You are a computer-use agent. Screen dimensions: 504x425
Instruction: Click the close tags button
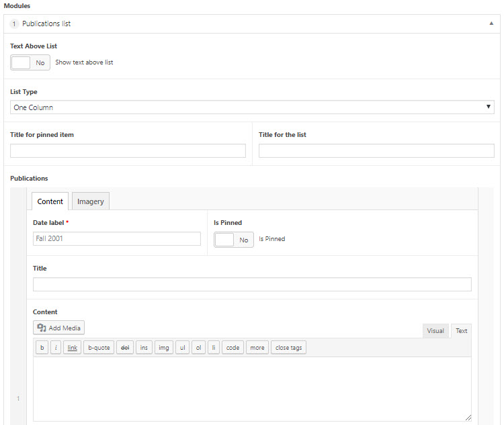tap(288, 348)
